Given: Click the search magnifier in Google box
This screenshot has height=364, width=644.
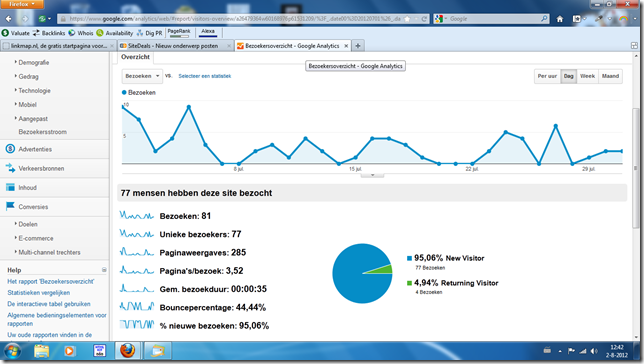Looking at the screenshot, I should tap(544, 19).
